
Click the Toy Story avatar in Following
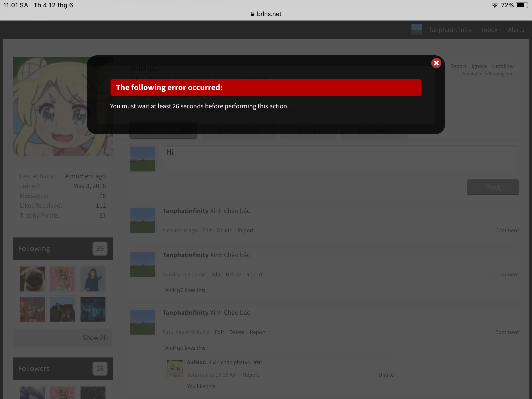(33, 309)
